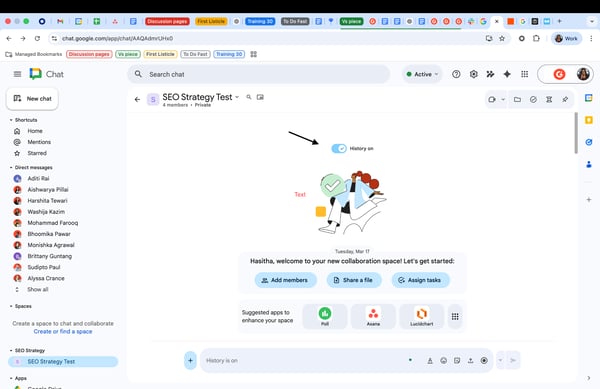Image resolution: width=600 pixels, height=389 pixels.
Task: Open the tasks checkmark icon in header
Action: pos(533,99)
